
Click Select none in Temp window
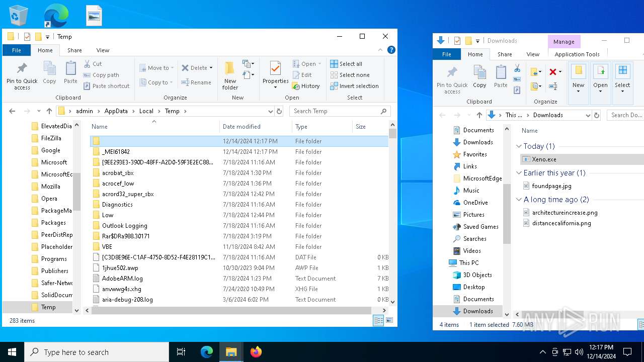tap(350, 75)
